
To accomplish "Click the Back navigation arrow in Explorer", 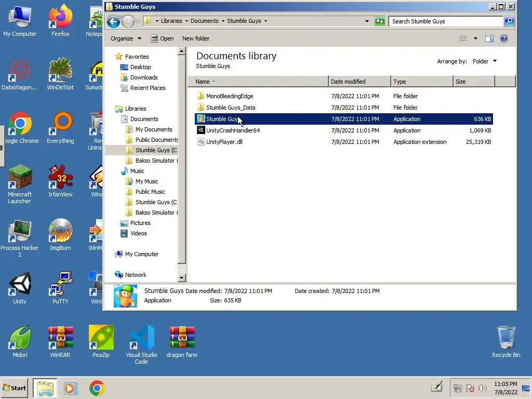I will point(113,22).
